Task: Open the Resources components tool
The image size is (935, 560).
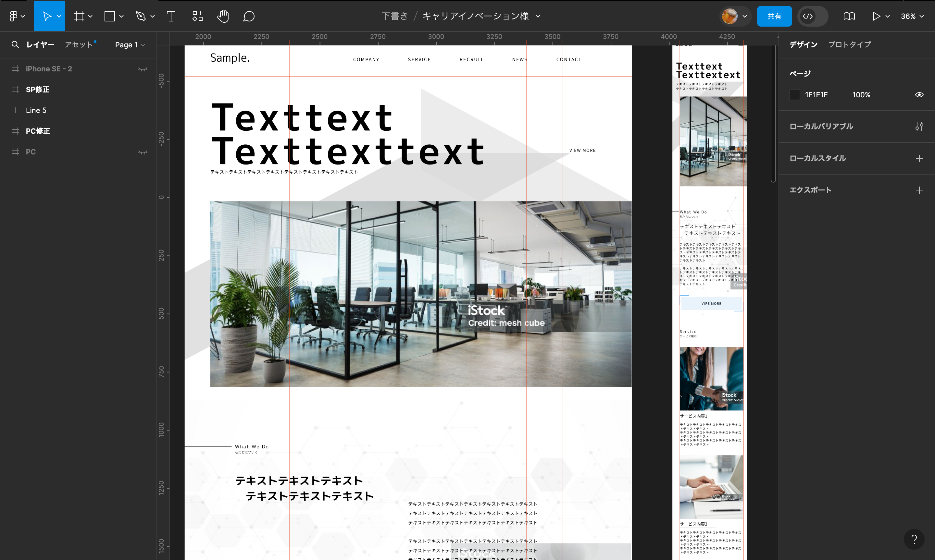Action: click(x=197, y=16)
